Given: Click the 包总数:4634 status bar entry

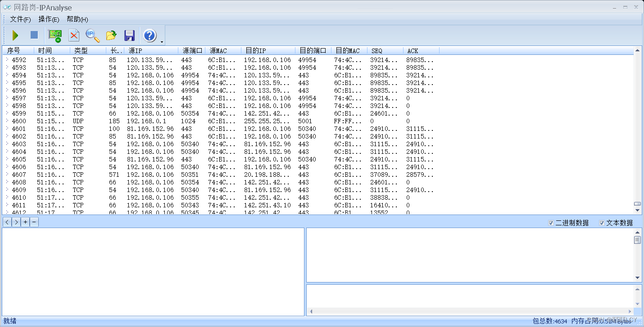Looking at the screenshot, I should click(550, 321).
